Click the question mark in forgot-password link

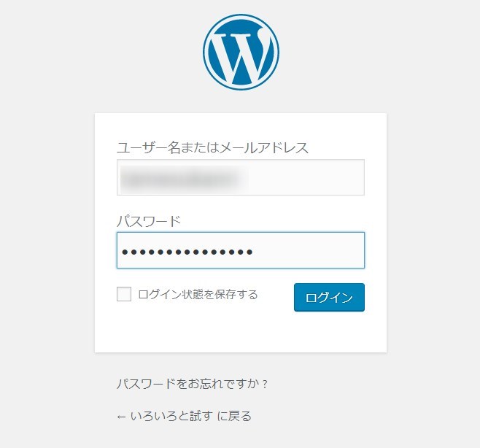[x=265, y=384]
